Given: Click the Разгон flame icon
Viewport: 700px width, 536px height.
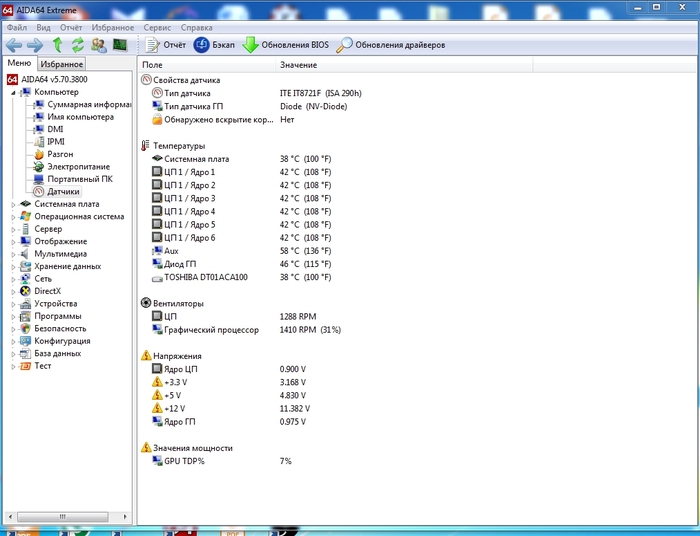Looking at the screenshot, I should point(39,154).
